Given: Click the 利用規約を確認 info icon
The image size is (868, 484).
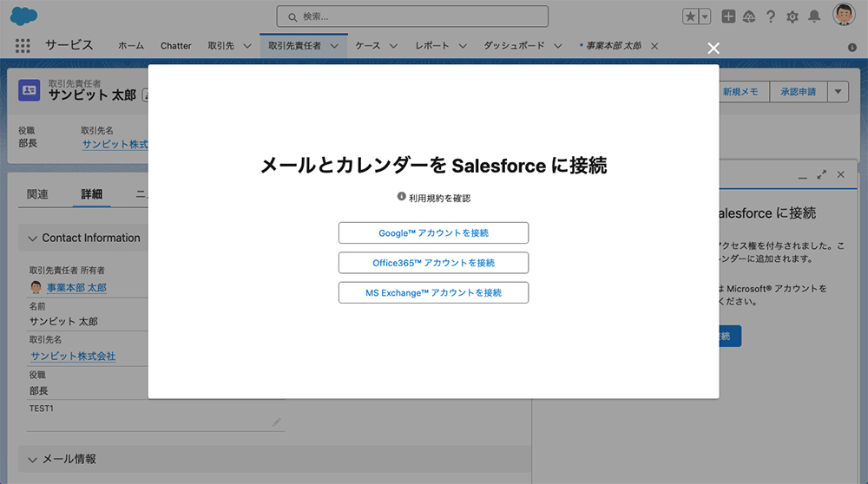Looking at the screenshot, I should (401, 196).
